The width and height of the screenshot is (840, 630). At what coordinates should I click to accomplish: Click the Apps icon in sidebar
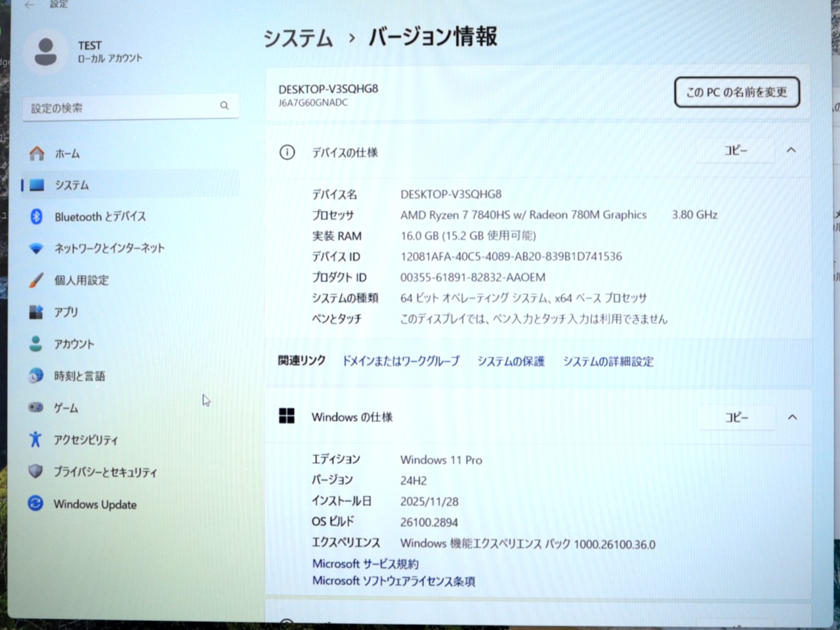coord(37,312)
